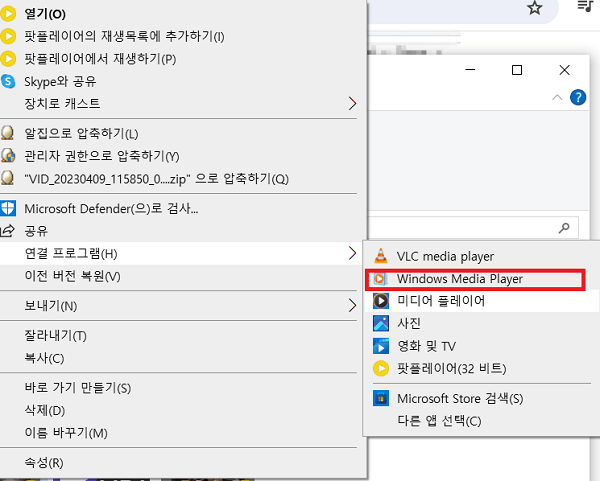
Task: Open 보내기(N) menu entry
Action: (x=51, y=306)
